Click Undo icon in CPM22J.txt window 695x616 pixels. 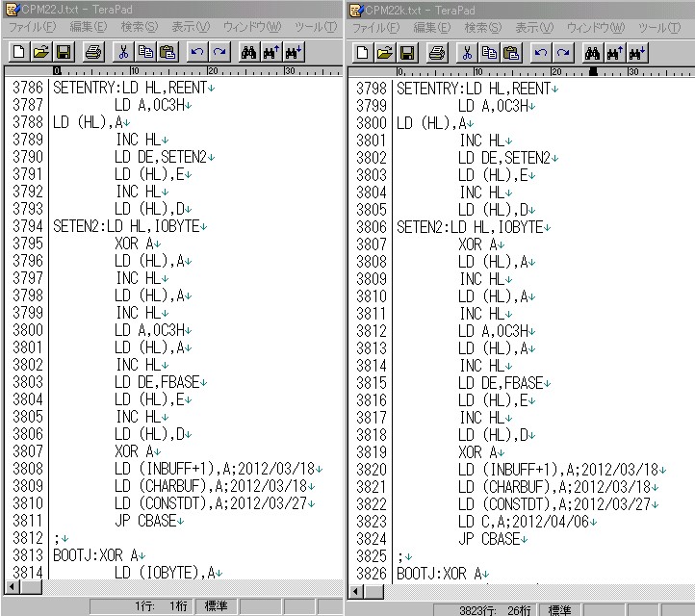(x=197, y=52)
